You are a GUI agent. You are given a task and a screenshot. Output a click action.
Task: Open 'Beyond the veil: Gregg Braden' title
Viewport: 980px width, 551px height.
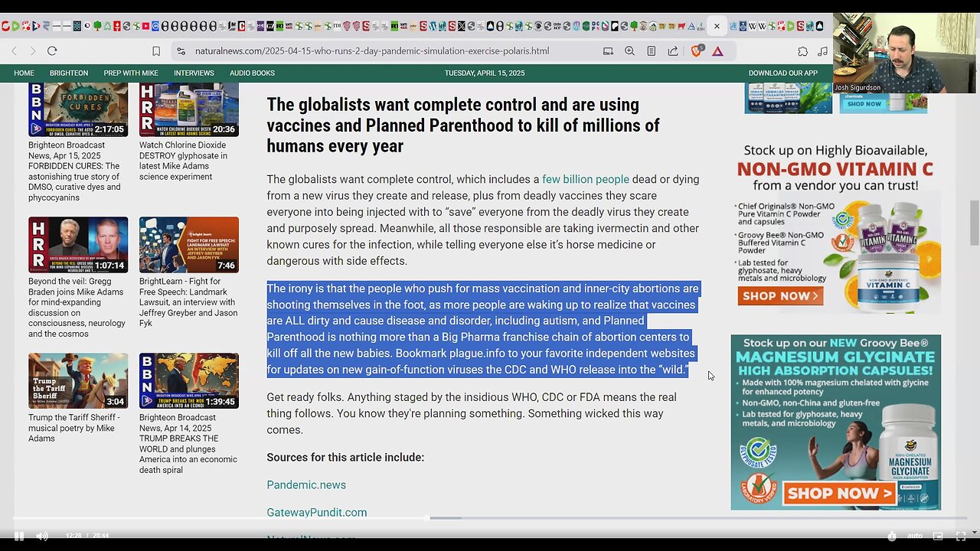pyautogui.click(x=77, y=308)
